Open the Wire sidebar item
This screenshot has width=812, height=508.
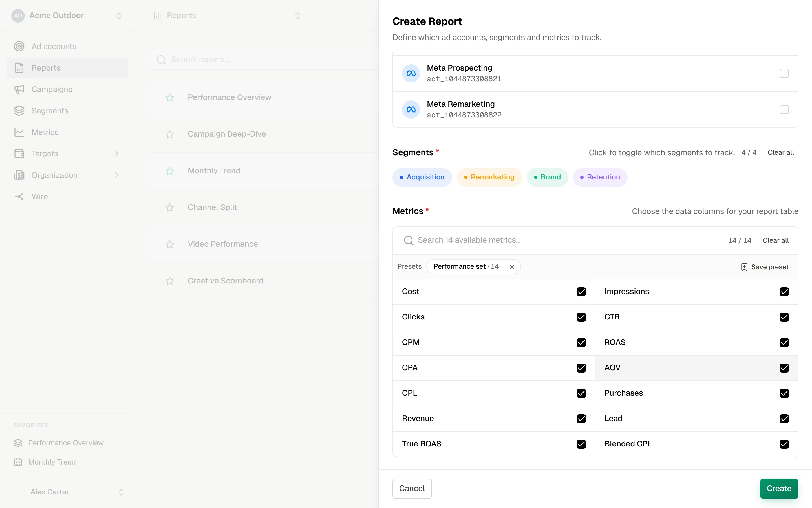67,196
